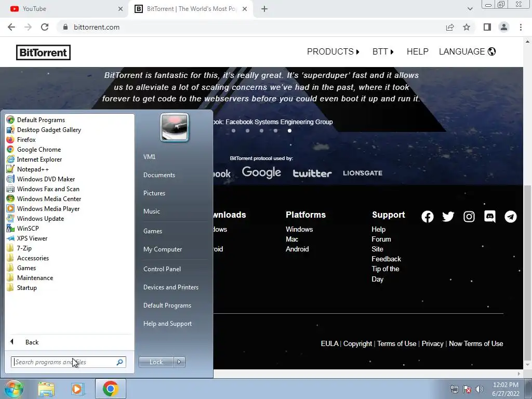Open Windows DVD Maker
The image size is (532, 399).
pyautogui.click(x=41, y=179)
